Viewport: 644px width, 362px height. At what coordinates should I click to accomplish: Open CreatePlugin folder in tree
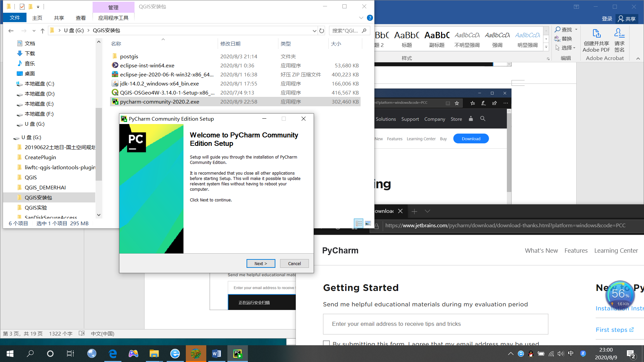(40, 157)
